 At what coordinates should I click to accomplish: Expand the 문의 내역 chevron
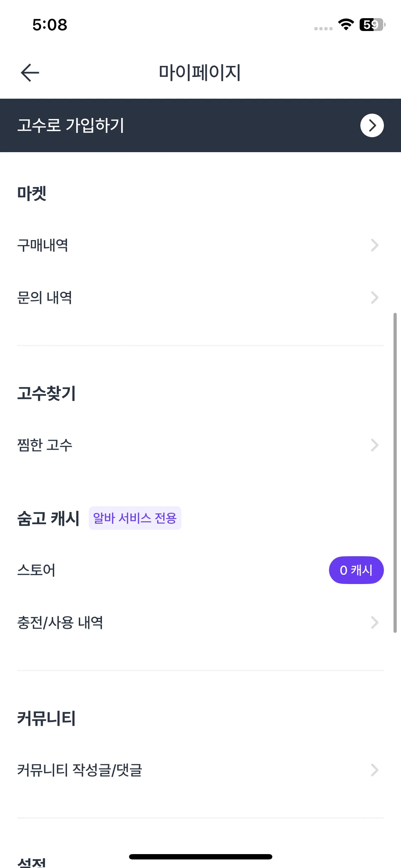374,298
